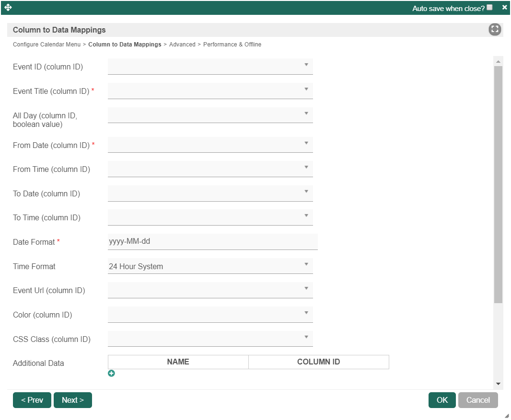Click the fullscreen expand icon
The width and height of the screenshot is (511, 420).
495,30
